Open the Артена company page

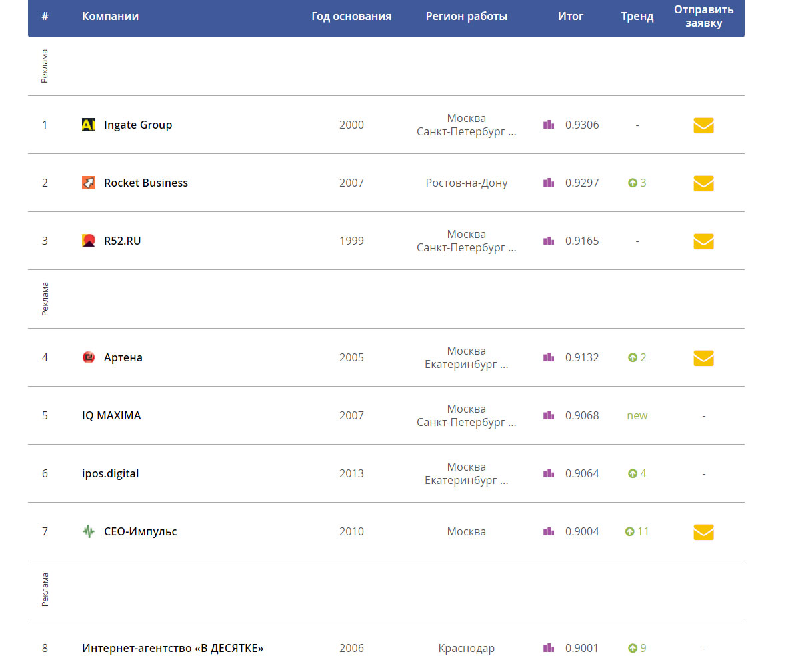123,358
